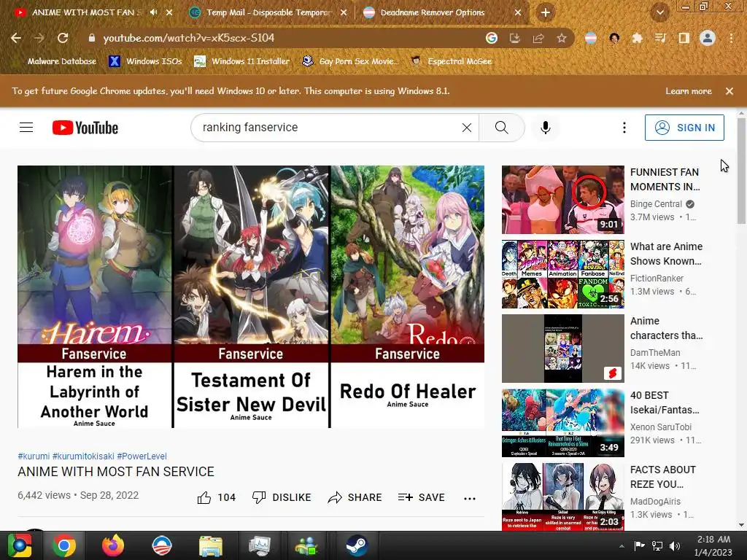The width and height of the screenshot is (747, 560).
Task: Click the DISLIKE button
Action: [x=282, y=497]
